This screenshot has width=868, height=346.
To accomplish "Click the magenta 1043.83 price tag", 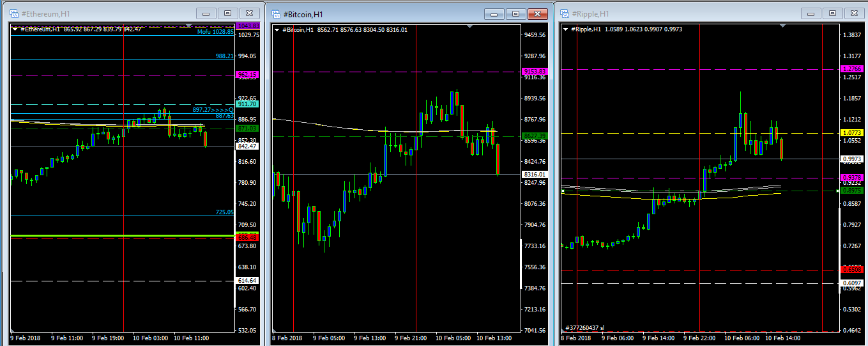I will pos(247,26).
